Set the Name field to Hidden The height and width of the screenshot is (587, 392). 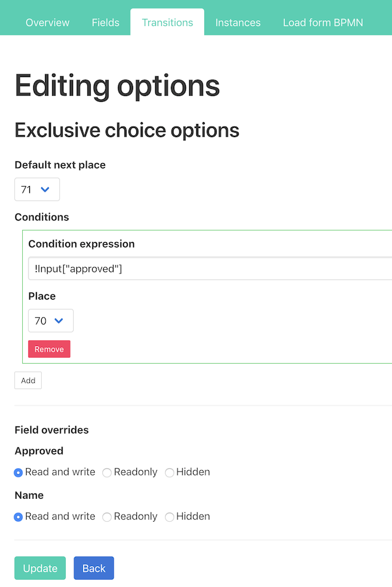point(170,516)
